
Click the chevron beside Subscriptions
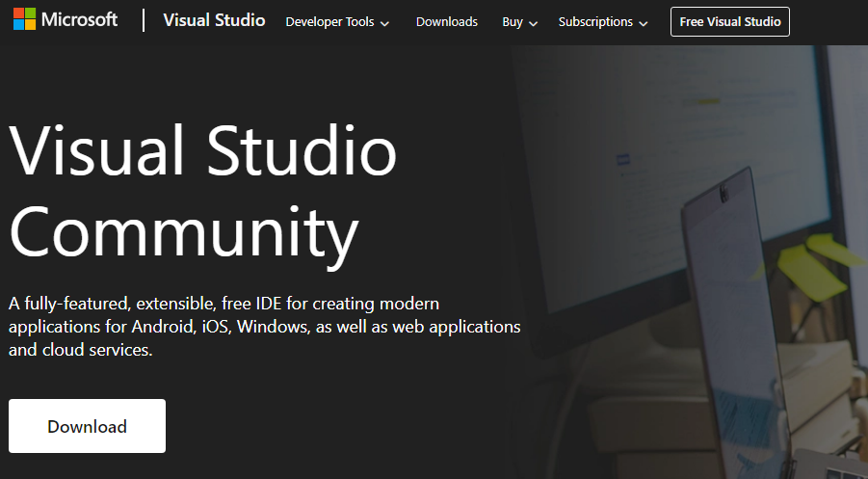644,23
